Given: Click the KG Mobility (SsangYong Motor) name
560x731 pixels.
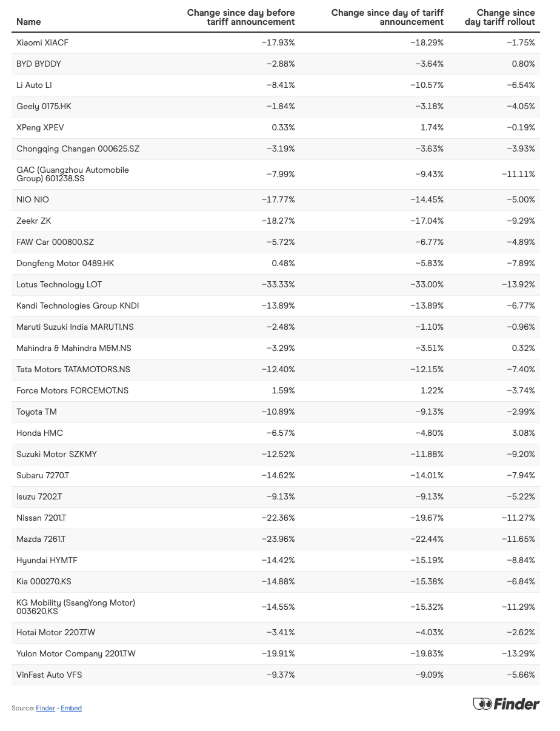Looking at the screenshot, I should point(76,607).
